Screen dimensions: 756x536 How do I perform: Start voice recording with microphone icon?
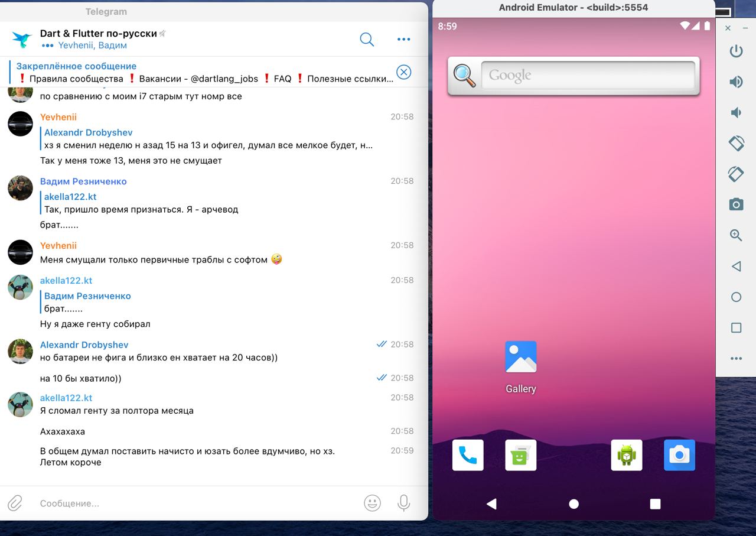pyautogui.click(x=403, y=503)
